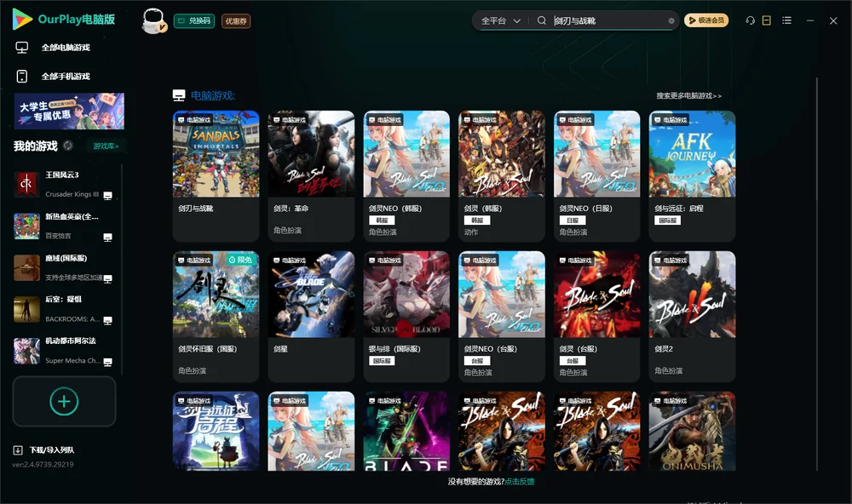Expand the 全平台 platform dropdown

pos(500,20)
